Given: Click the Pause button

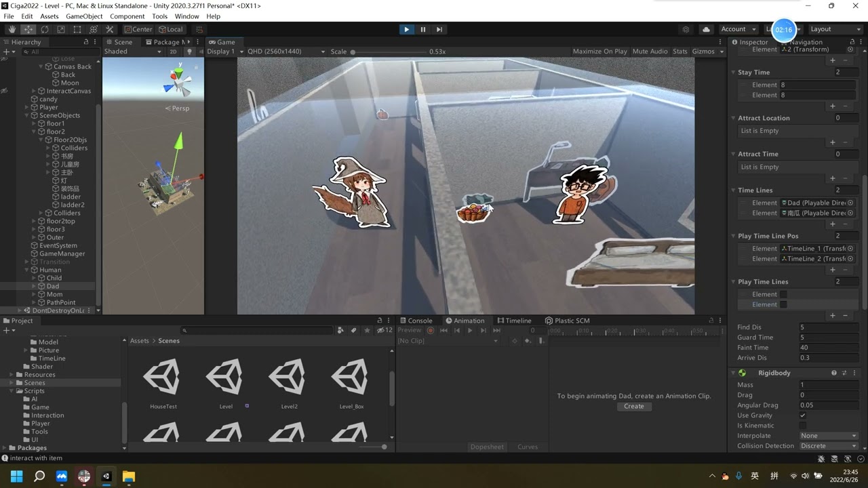Looking at the screenshot, I should (x=422, y=29).
